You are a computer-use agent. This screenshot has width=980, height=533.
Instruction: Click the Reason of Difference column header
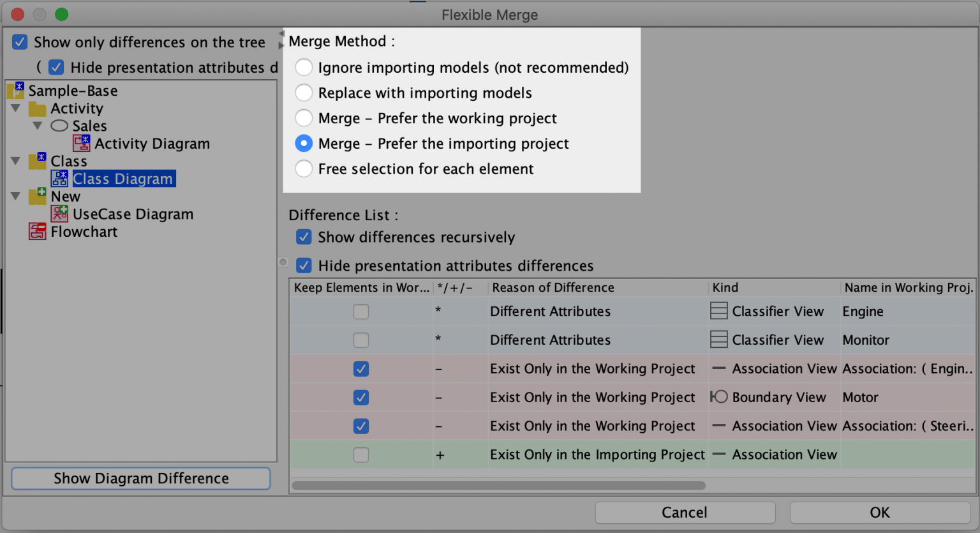(598, 287)
